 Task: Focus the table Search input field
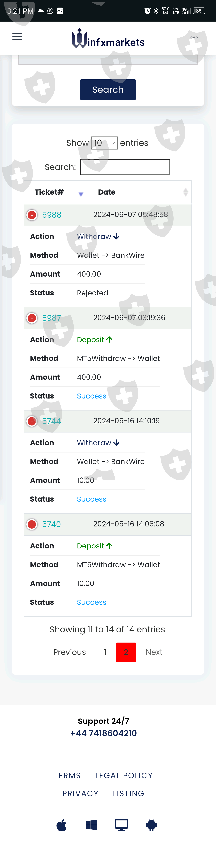click(x=125, y=167)
